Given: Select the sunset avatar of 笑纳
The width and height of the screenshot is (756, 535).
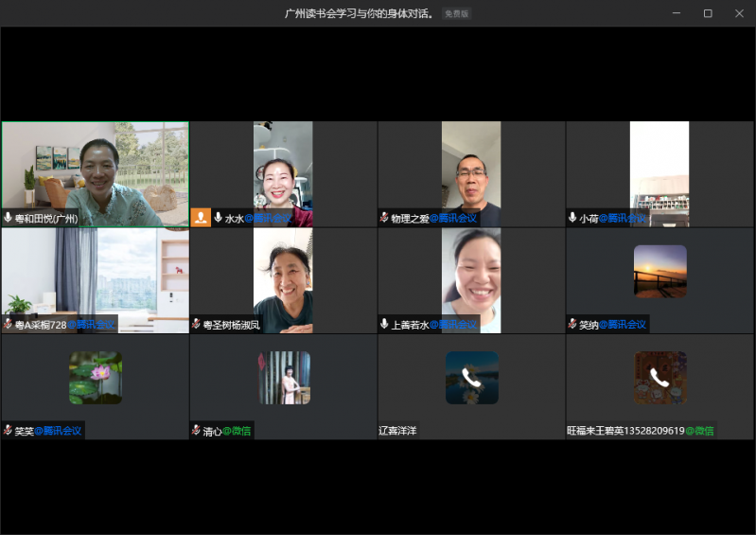Looking at the screenshot, I should pos(659,272).
